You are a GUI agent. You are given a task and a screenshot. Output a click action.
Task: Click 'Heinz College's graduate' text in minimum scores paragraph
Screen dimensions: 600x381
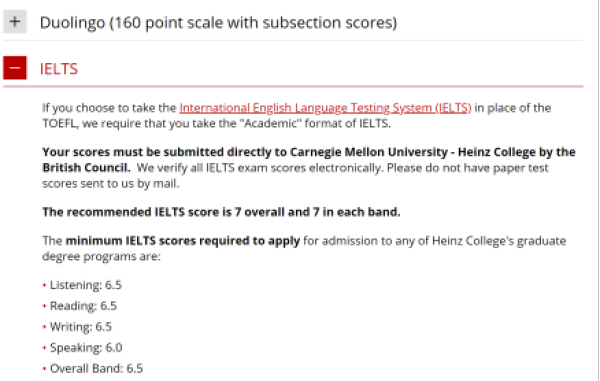[499, 241]
